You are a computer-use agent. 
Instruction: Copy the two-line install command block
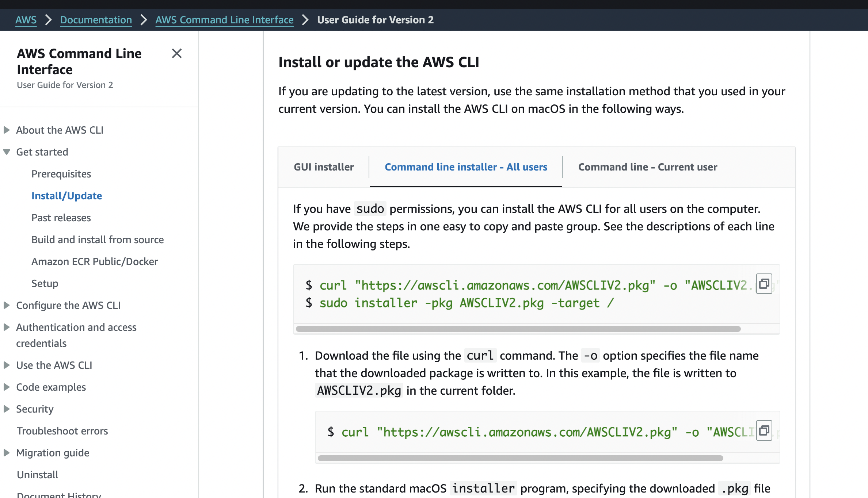[764, 284]
